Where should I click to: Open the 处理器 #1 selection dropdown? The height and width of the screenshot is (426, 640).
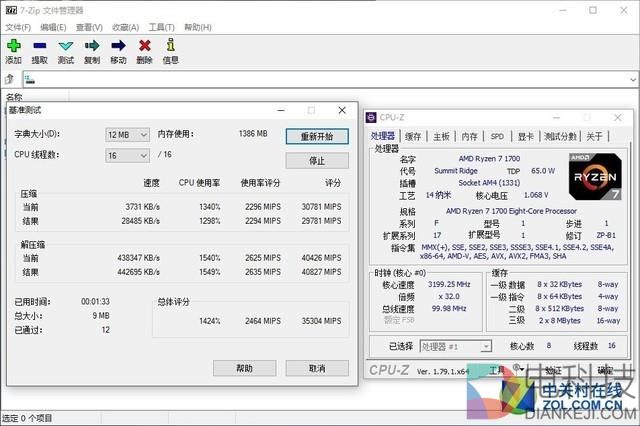(x=485, y=347)
